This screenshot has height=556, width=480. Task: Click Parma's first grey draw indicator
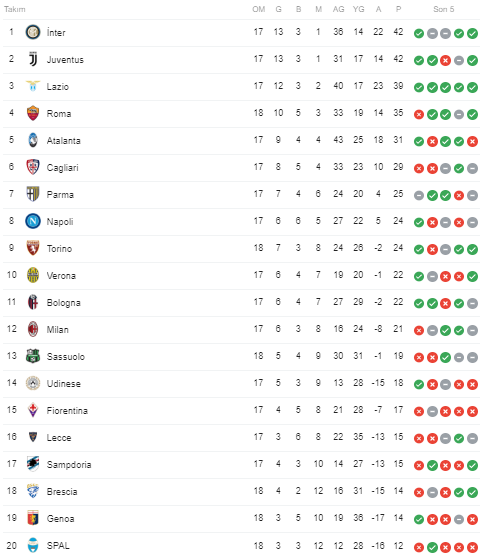click(x=419, y=195)
